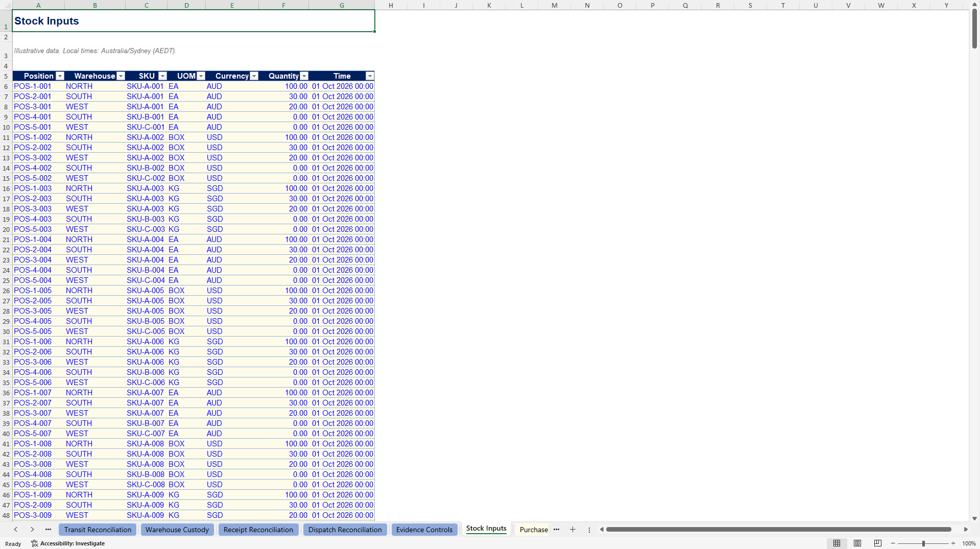Switch to Receipt Reconciliation sheet tab
Screen dimensions: 980x549
click(x=258, y=530)
